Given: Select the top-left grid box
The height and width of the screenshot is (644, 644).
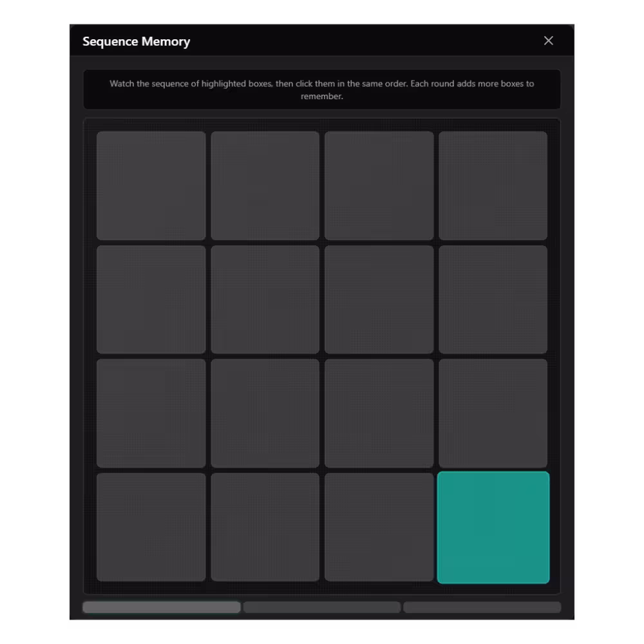Looking at the screenshot, I should pos(151,185).
